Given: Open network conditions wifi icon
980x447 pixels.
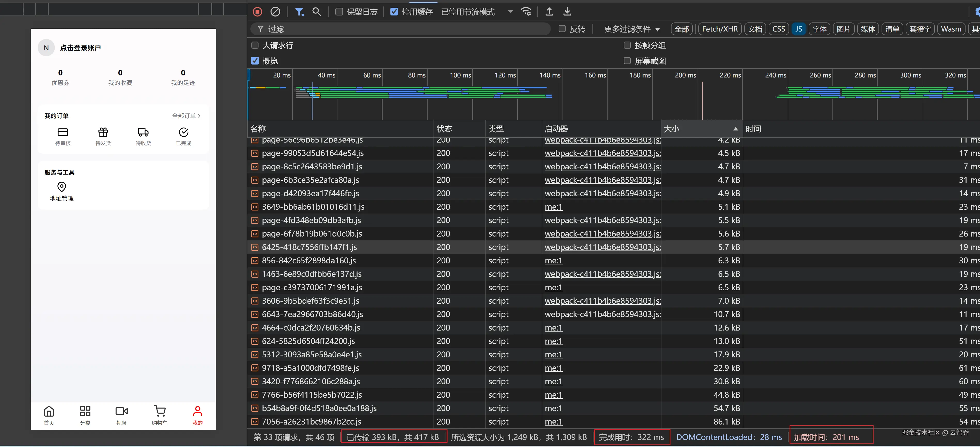Looking at the screenshot, I should 526,12.
